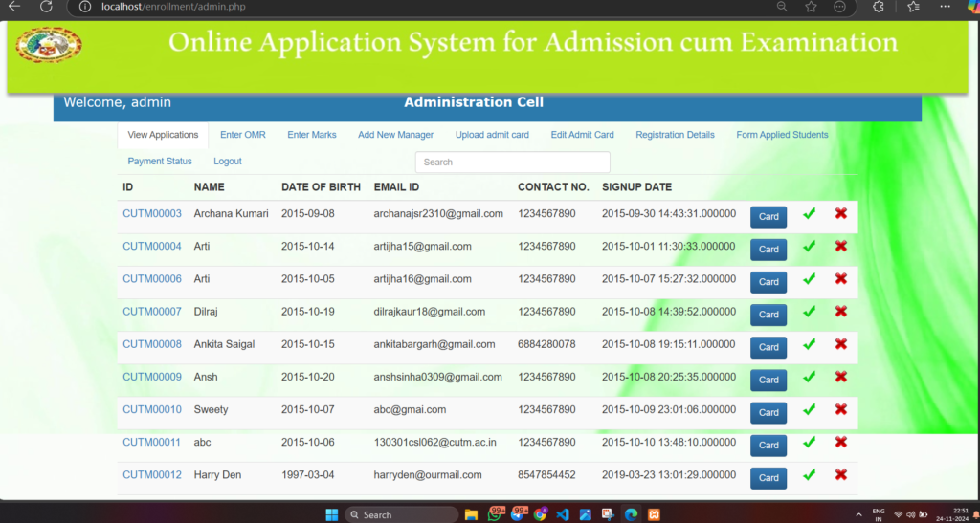This screenshot has width=980, height=523.
Task: Open Visual Studio Code from taskbar
Action: tap(563, 515)
